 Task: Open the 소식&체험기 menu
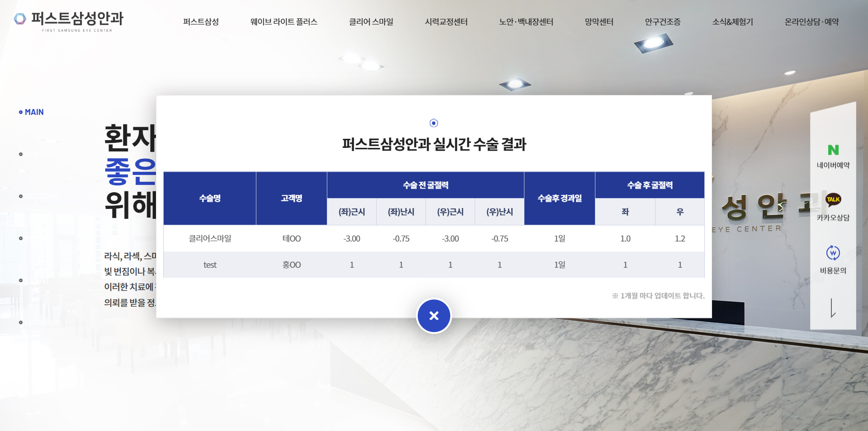[x=733, y=22]
